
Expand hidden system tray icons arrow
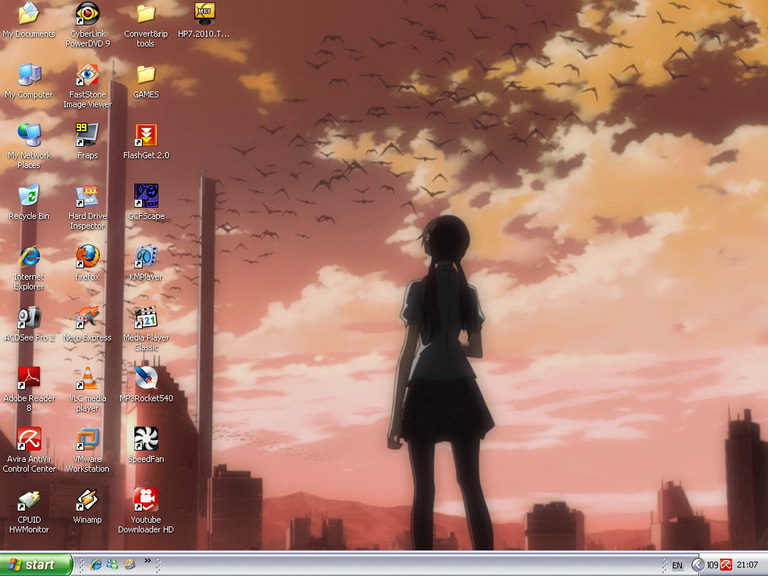point(697,565)
